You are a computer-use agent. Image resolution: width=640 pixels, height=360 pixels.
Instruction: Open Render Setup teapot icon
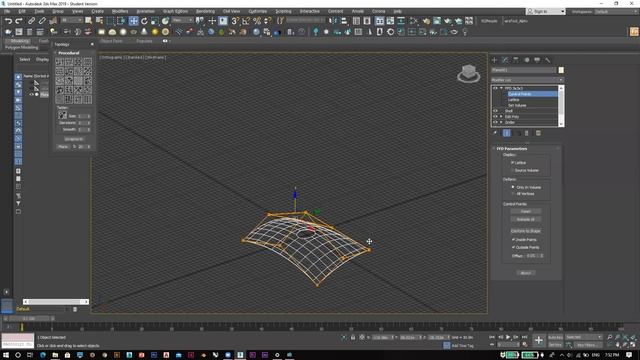coord(426,21)
